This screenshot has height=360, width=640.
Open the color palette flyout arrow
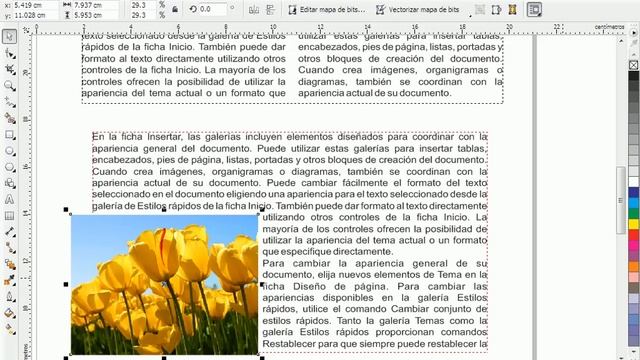tap(633, 33)
